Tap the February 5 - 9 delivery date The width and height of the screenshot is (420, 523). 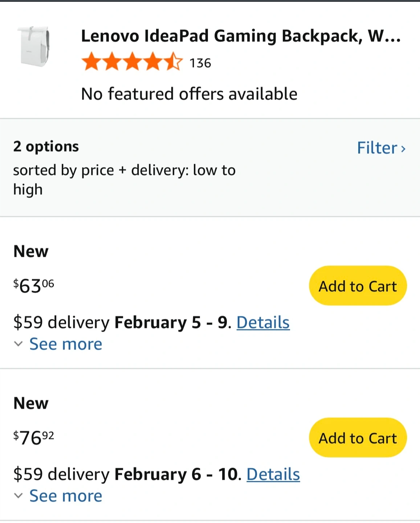tap(171, 322)
